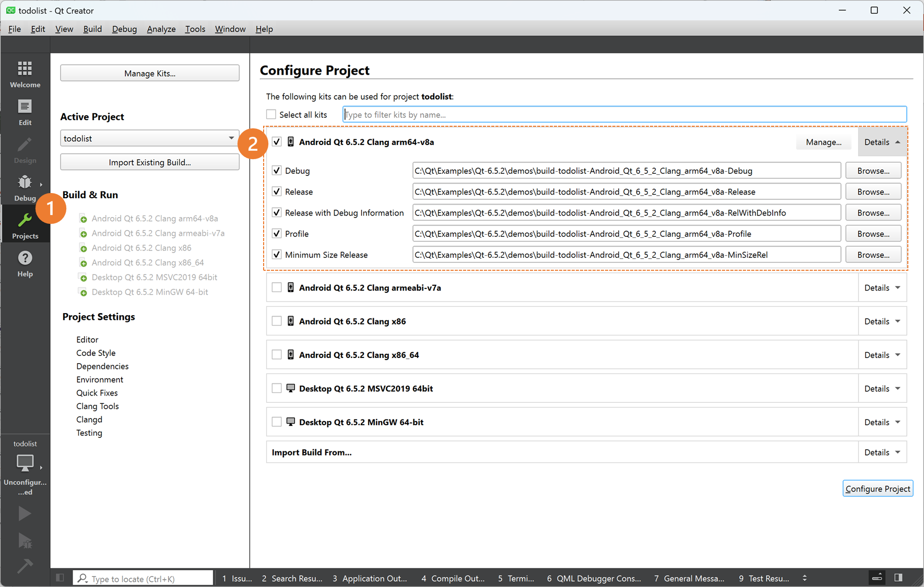
Task: Click add icon for Desktop MSVC2019 64bit kit
Action: 83,278
